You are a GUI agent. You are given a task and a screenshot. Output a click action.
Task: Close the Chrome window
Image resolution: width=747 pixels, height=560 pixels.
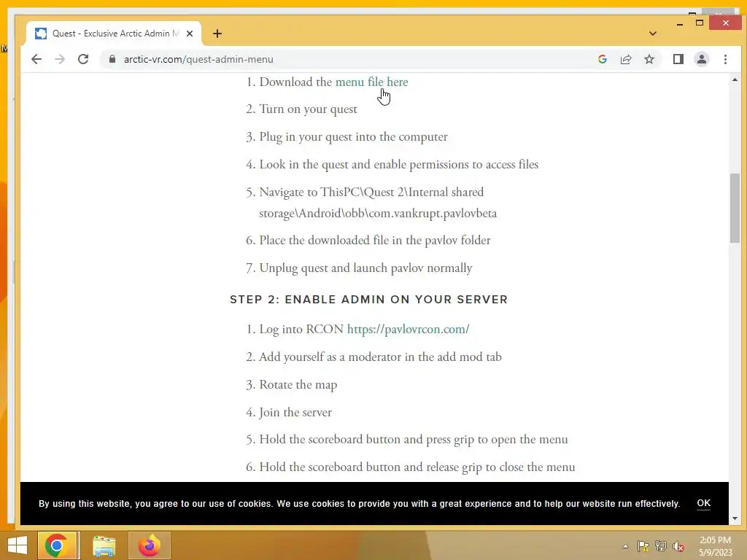point(725,23)
